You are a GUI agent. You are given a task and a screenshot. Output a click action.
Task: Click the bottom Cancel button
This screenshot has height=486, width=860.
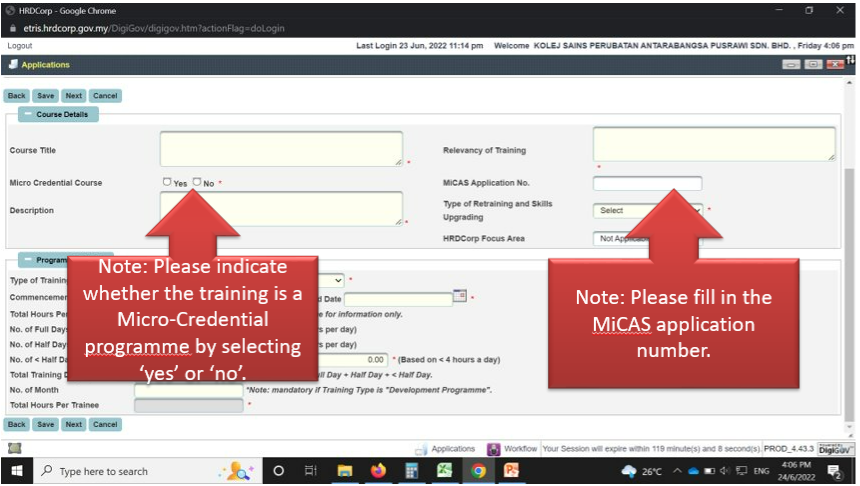(105, 424)
